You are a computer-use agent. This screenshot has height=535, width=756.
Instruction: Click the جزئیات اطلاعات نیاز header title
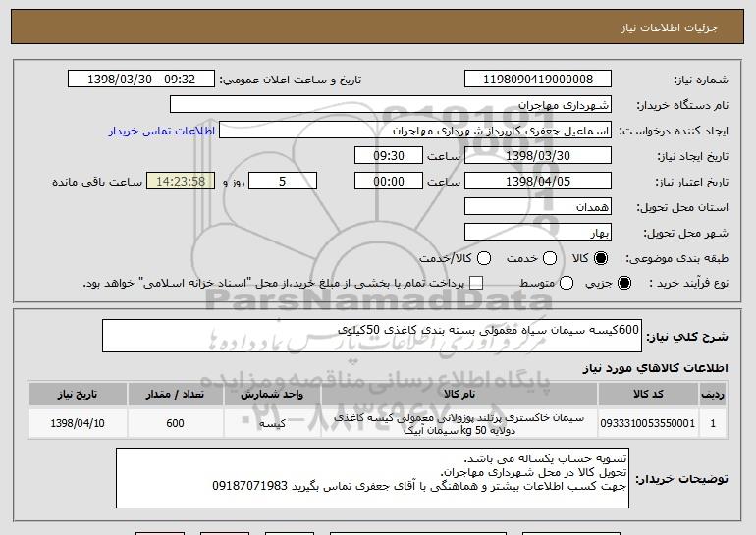tap(669, 27)
